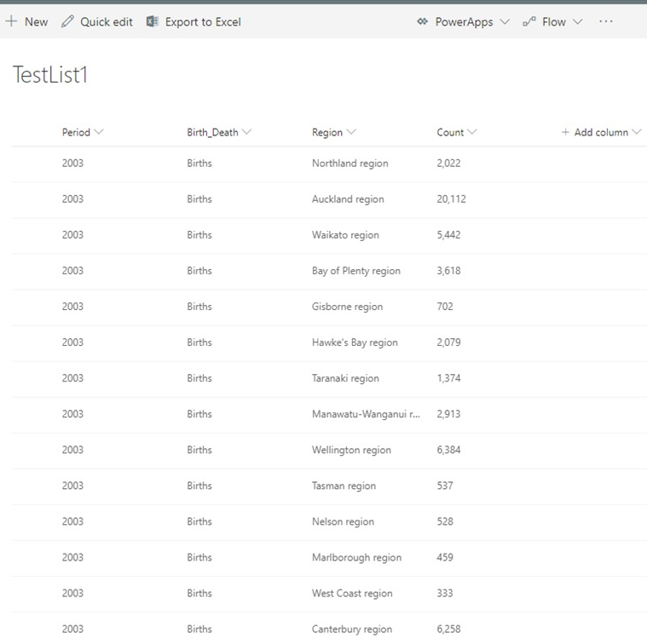Click the Births cell in Northland row

tap(199, 164)
